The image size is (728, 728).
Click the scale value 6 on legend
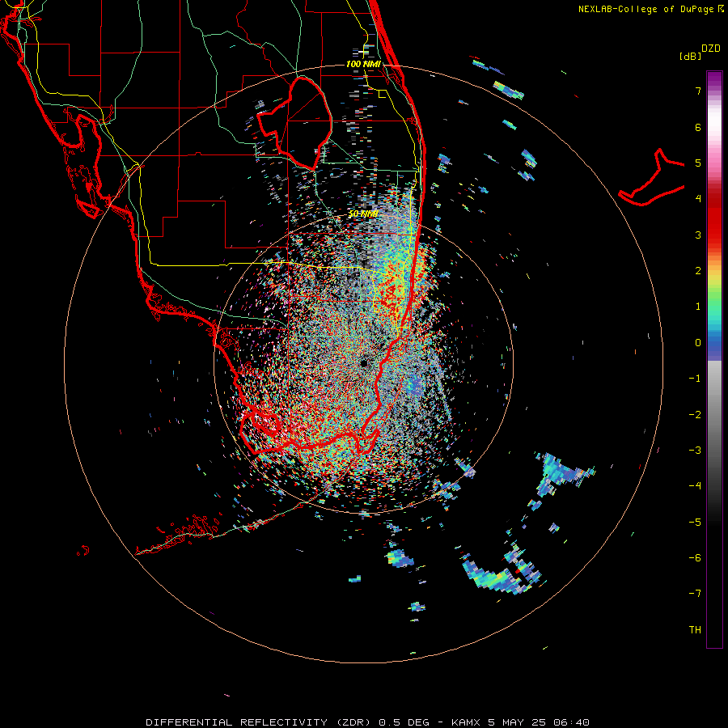coord(698,127)
